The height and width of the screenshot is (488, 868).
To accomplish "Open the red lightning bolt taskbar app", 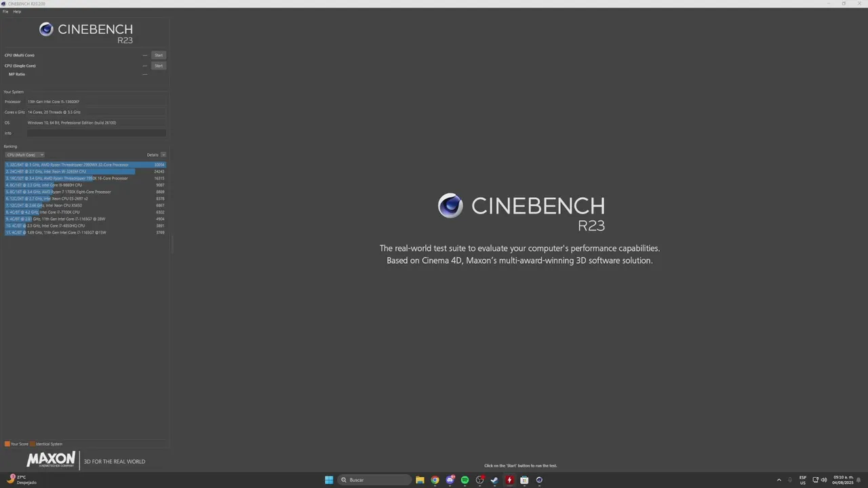I will tap(509, 480).
